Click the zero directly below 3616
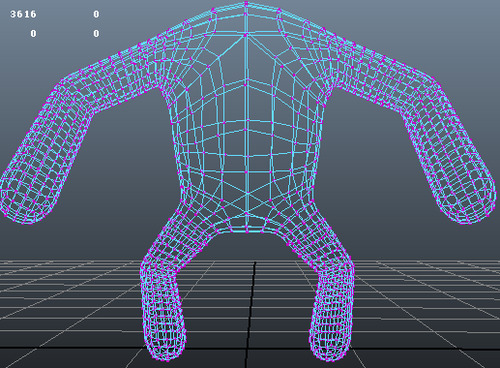Screen dimensions: 500x368 click(33, 33)
